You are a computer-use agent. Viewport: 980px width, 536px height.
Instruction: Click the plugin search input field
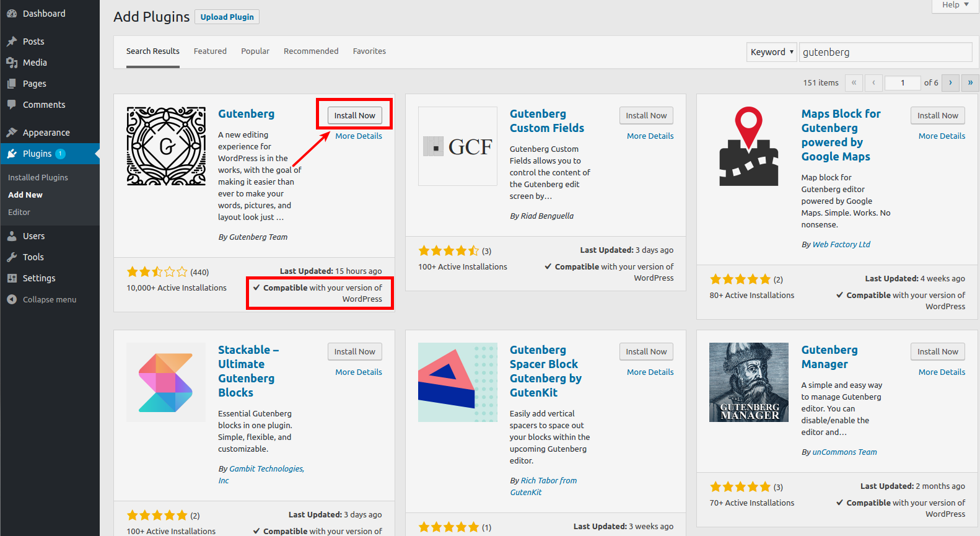click(885, 52)
